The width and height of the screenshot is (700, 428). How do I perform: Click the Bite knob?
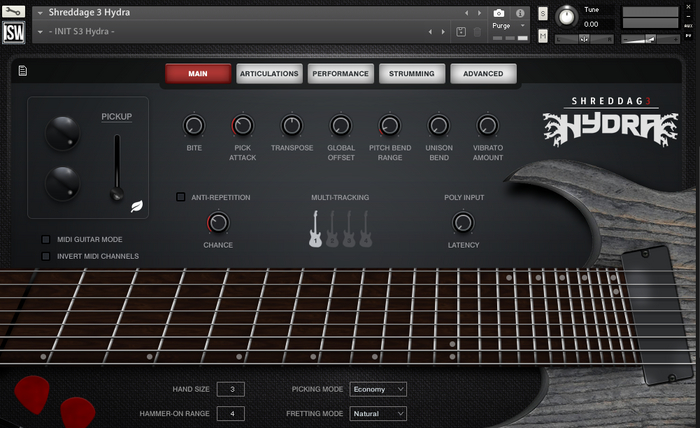(x=194, y=126)
